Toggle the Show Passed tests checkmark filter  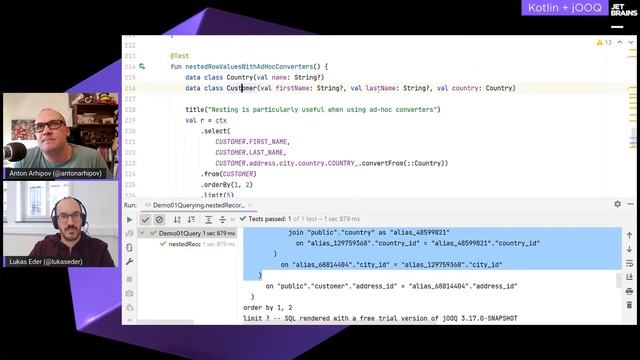coord(145,220)
